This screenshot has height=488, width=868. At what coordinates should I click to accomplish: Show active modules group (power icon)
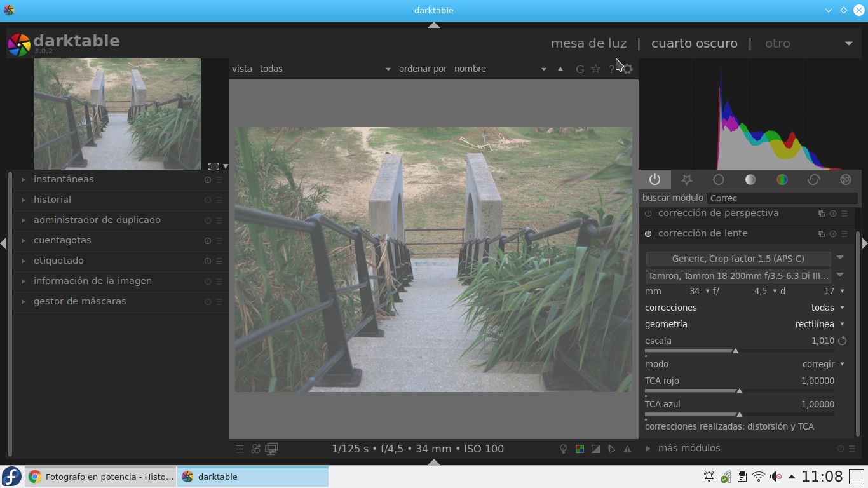(x=654, y=180)
